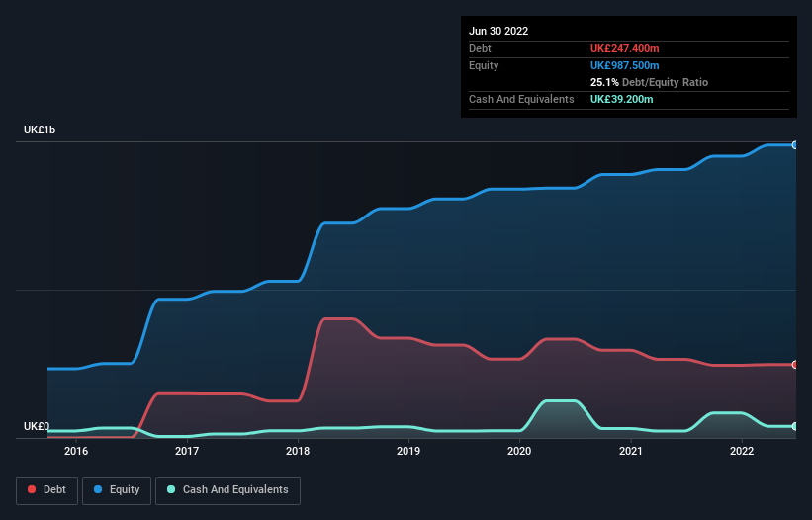The width and height of the screenshot is (812, 520).
Task: Click the UK£0 y-axis label
Action: click(37, 426)
